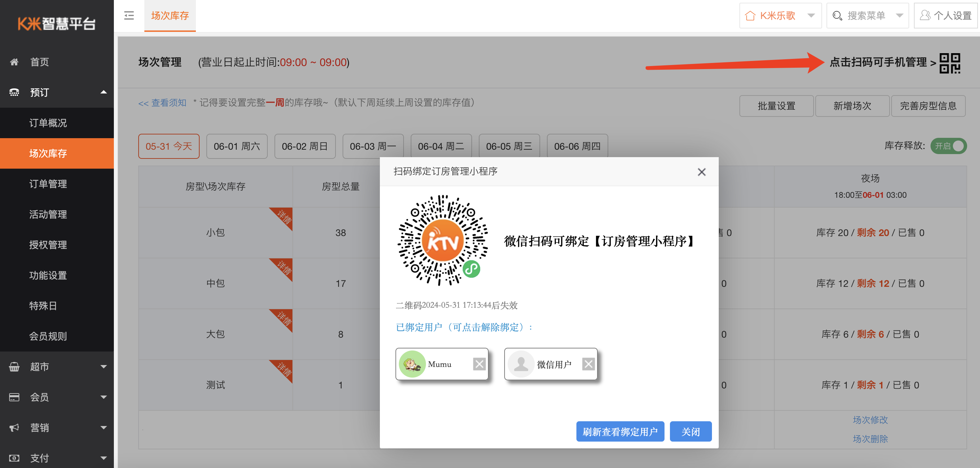Image resolution: width=980 pixels, height=468 pixels.
Task: Open 特殊日 in the sidebar
Action: click(57, 306)
